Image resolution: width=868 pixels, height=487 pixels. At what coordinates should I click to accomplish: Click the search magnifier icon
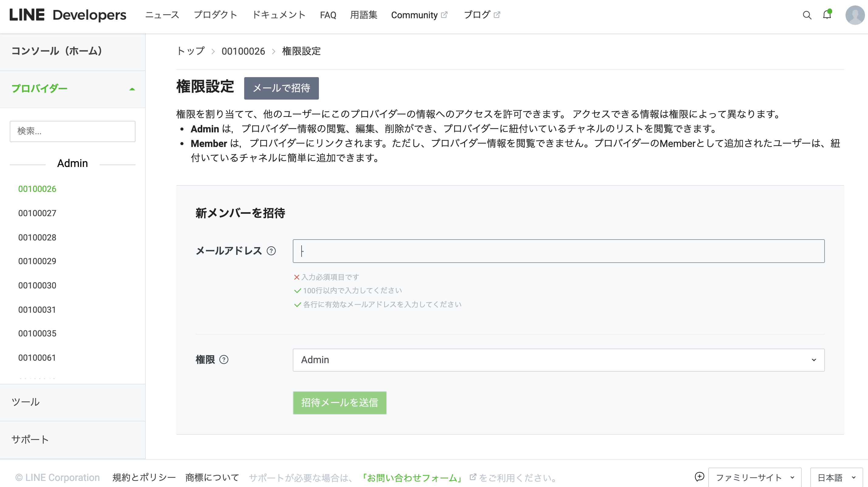click(x=807, y=15)
